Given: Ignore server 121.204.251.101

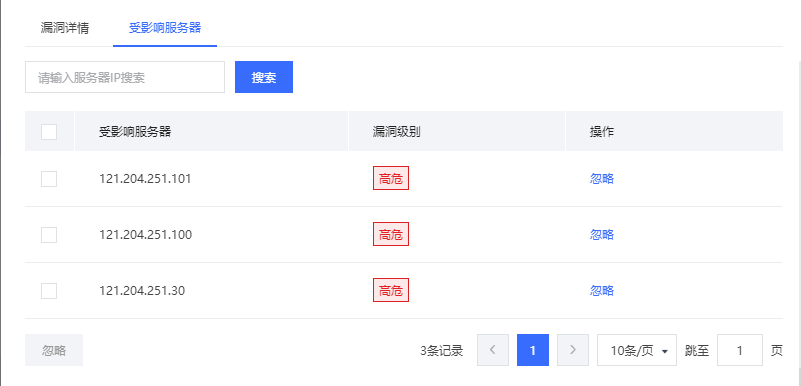Looking at the screenshot, I should point(602,179).
